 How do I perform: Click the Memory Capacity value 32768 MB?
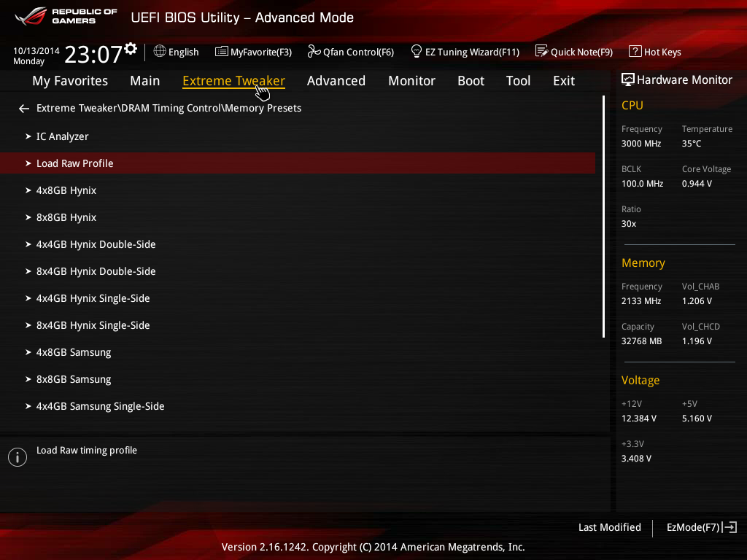[x=642, y=341]
